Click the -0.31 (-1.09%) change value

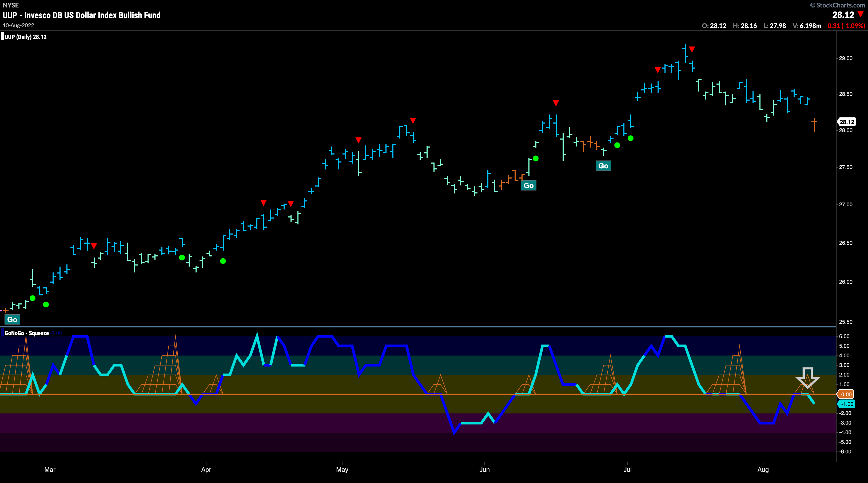[845, 26]
